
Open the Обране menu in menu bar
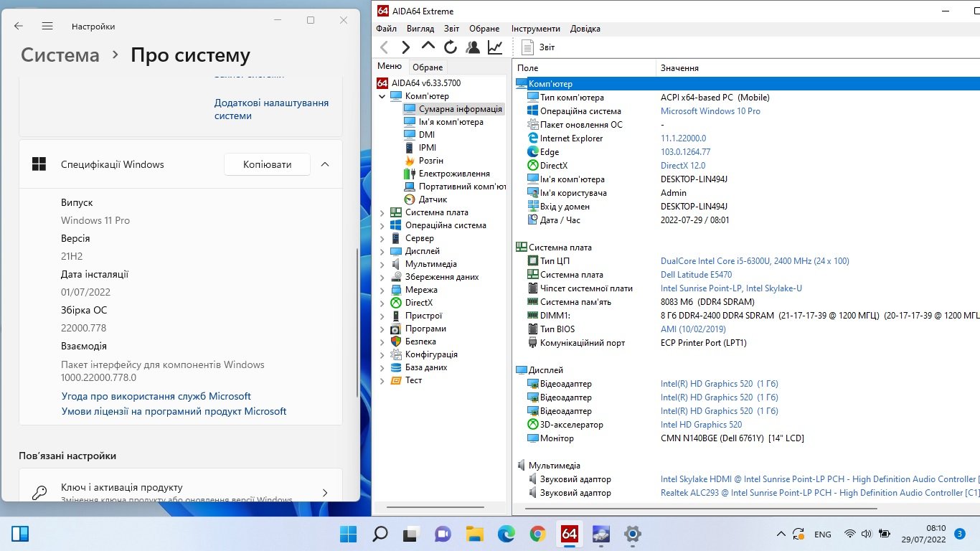coord(484,29)
